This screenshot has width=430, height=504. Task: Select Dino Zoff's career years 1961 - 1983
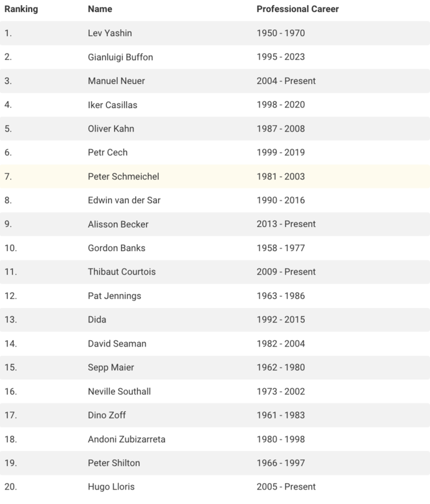click(281, 415)
